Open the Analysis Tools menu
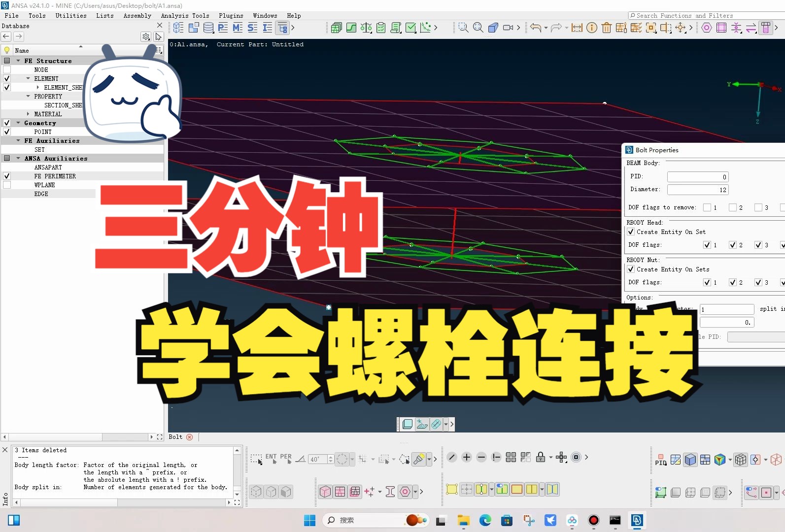The height and width of the screenshot is (532, 785). (x=185, y=16)
